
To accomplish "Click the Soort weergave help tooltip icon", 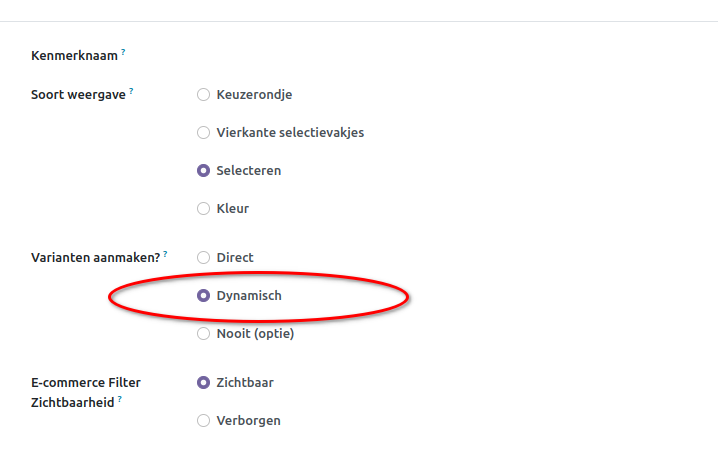I will point(131,91).
